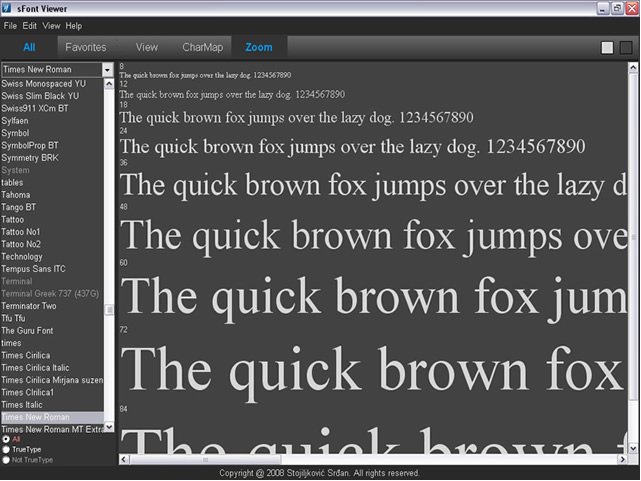Switch to the Zoom tab

click(x=259, y=47)
